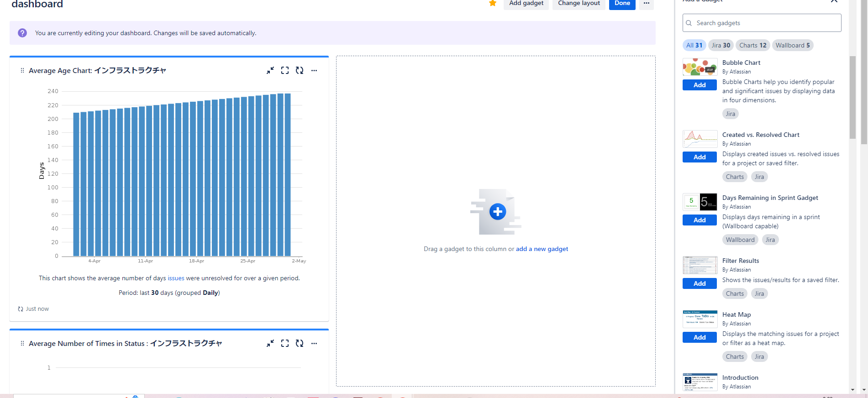This screenshot has width=868, height=398.
Task: Click the 'add a new gadget' link
Action: 542,249
